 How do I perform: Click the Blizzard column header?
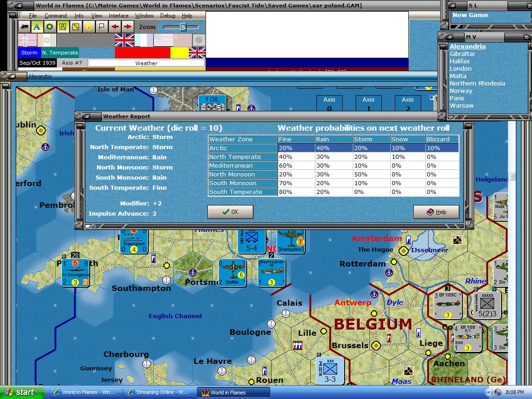442,139
